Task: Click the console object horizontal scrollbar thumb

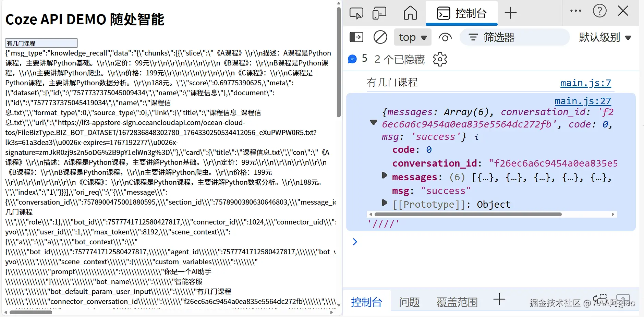Action: (468, 214)
